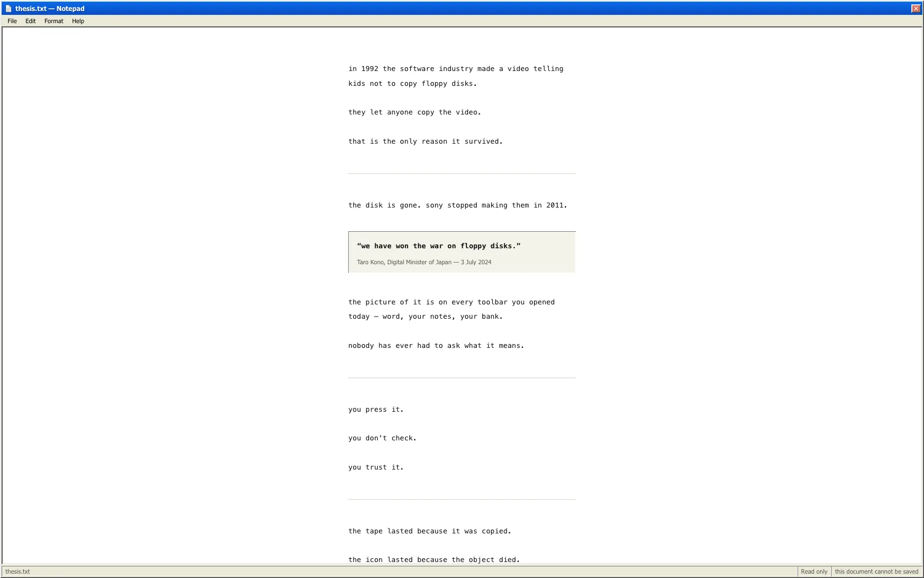
Task: Click the line "you don't check."
Action: click(x=382, y=438)
